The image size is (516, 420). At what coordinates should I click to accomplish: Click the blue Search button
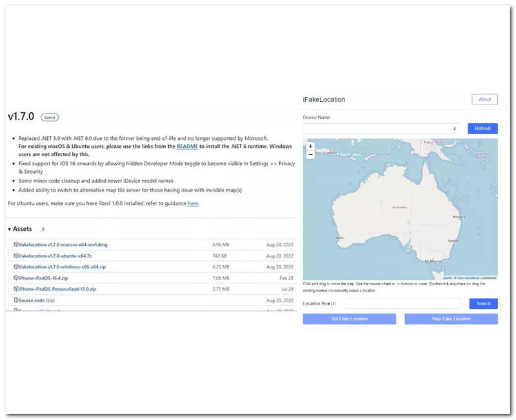(x=483, y=304)
